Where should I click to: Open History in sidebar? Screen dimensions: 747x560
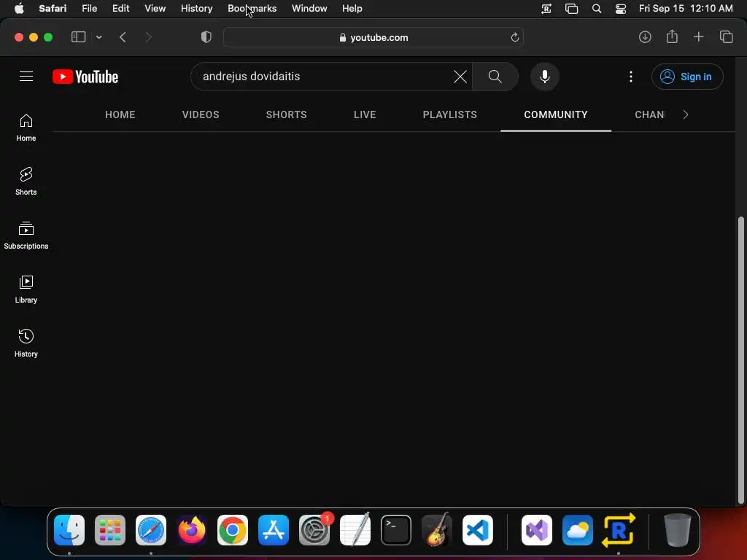(x=26, y=343)
